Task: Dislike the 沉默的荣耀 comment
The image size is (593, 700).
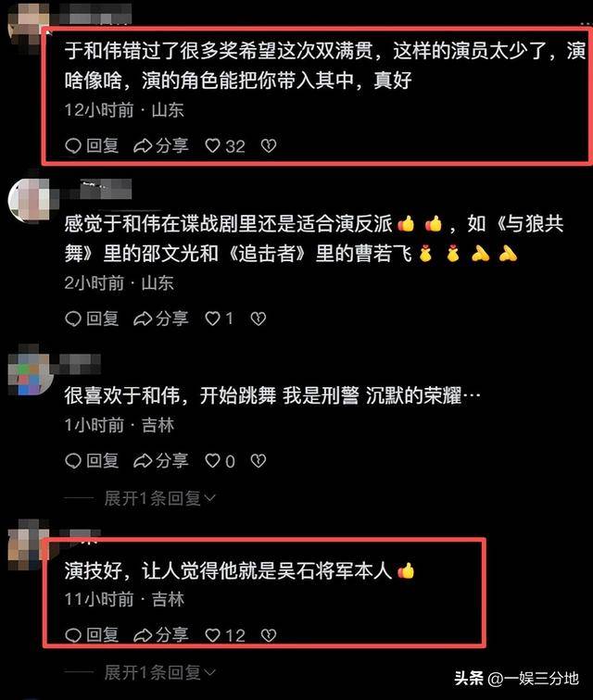Action: pos(258,461)
